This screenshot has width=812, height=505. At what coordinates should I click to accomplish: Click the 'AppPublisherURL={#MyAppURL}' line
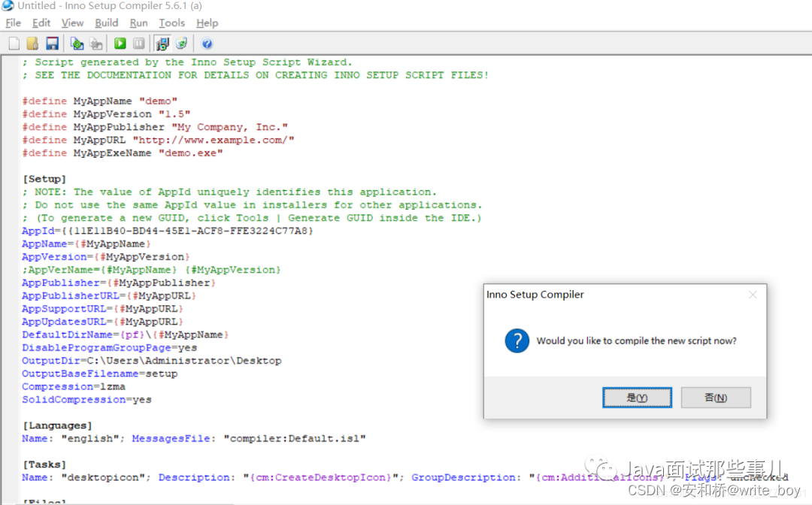click(109, 295)
